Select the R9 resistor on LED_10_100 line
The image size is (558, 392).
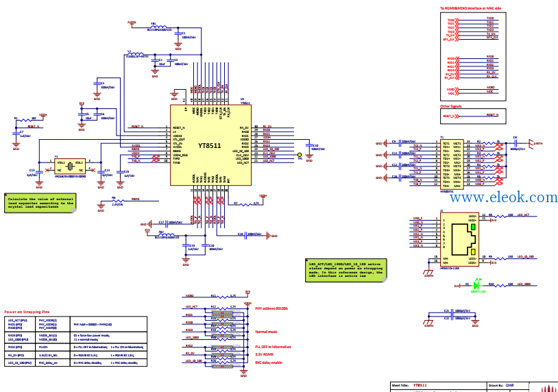point(500,258)
